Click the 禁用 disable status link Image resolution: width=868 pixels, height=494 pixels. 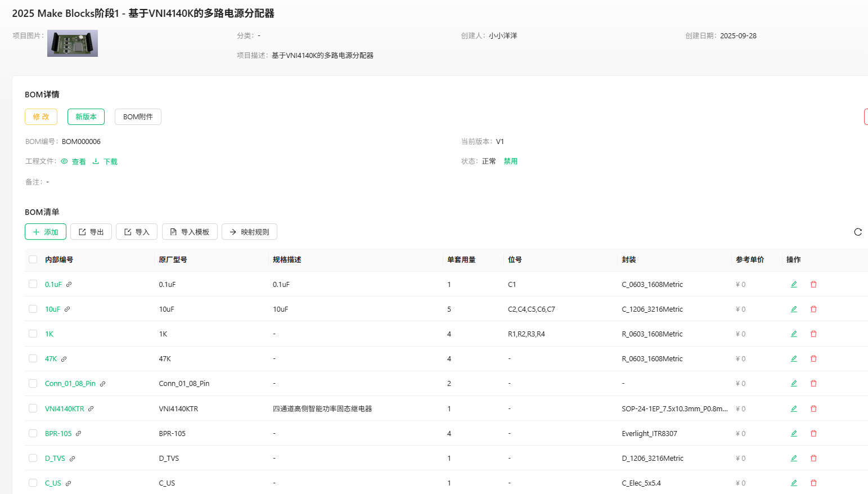[510, 161]
